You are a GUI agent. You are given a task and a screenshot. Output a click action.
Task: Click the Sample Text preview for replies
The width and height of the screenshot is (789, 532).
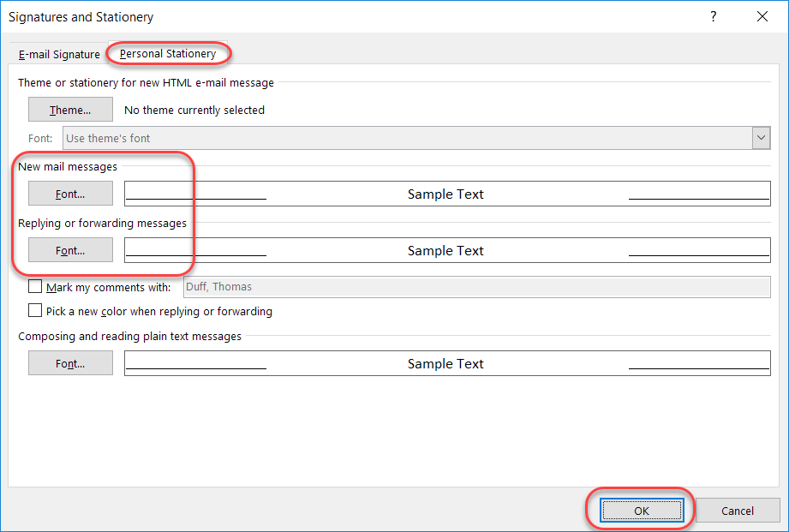pos(445,250)
